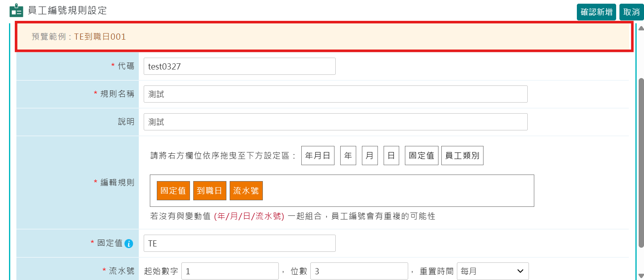Select the 月 field chip

[x=370, y=156]
